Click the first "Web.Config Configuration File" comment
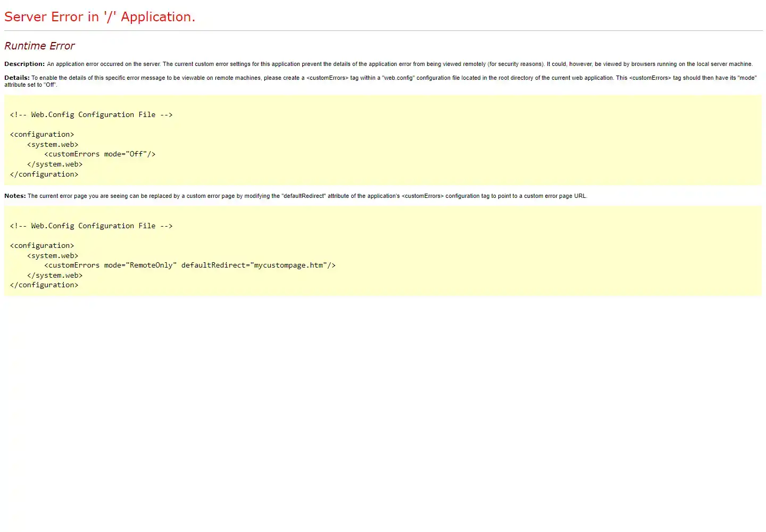 tap(91, 115)
